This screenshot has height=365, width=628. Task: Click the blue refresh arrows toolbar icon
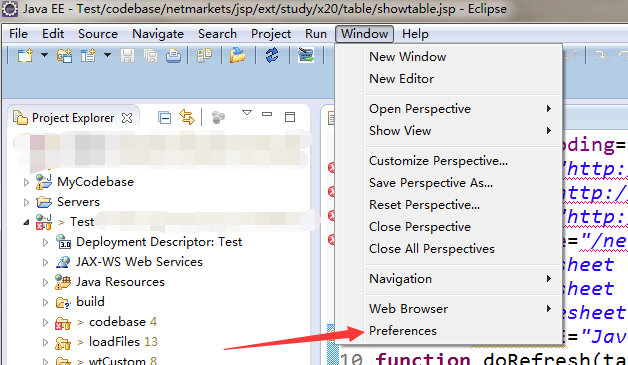pyautogui.click(x=272, y=55)
